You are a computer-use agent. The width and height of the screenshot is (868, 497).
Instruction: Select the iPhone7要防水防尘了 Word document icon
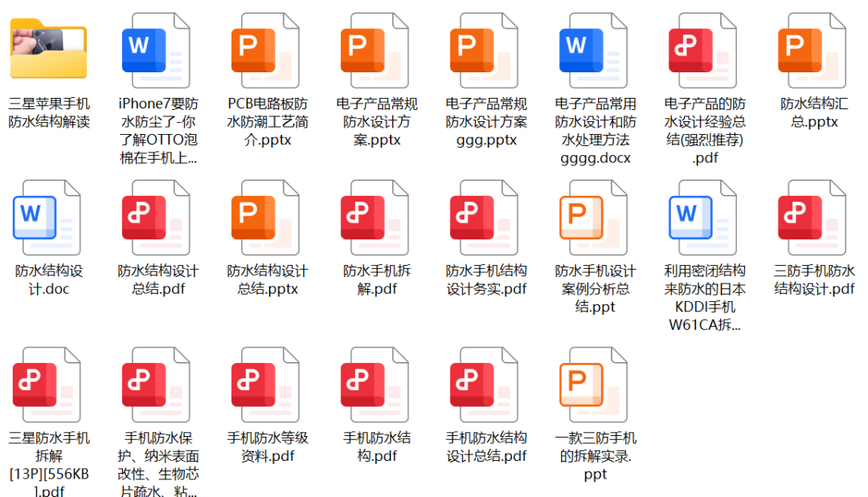[157, 49]
